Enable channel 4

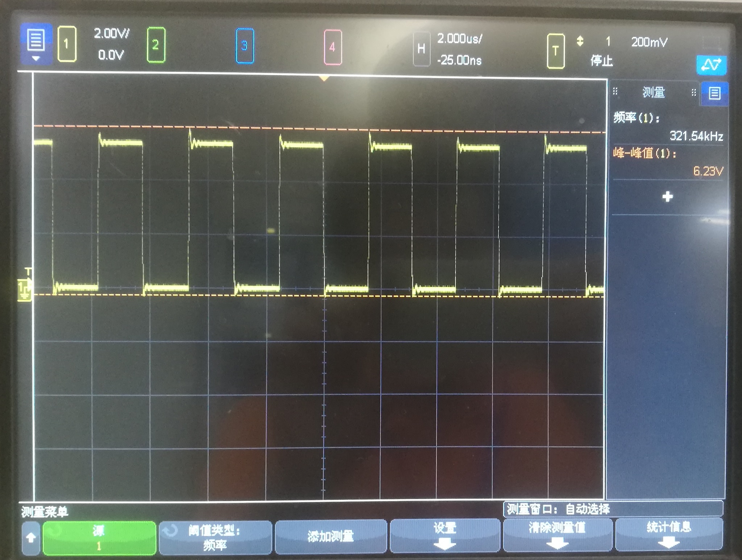(x=332, y=47)
